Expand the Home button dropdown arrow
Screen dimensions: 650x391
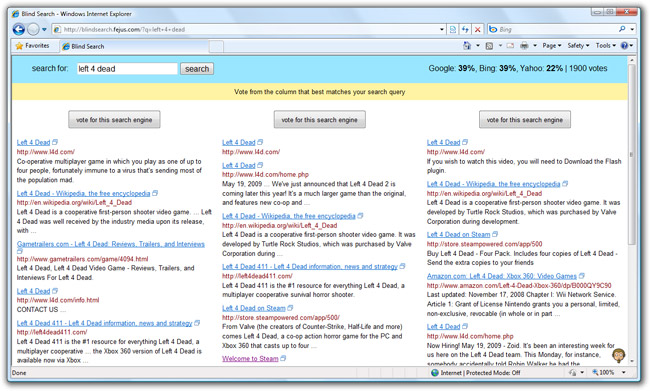(478, 46)
